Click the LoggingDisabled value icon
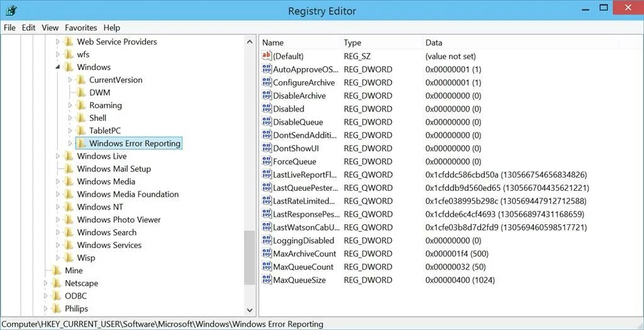 (267, 241)
